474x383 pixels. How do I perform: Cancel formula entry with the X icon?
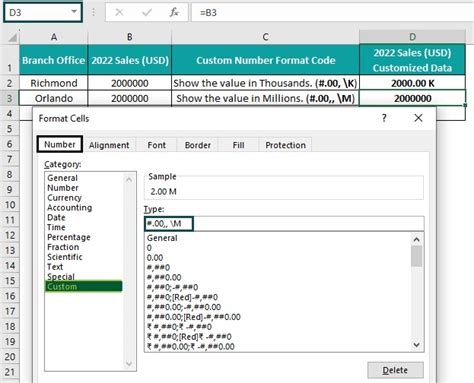click(x=119, y=13)
